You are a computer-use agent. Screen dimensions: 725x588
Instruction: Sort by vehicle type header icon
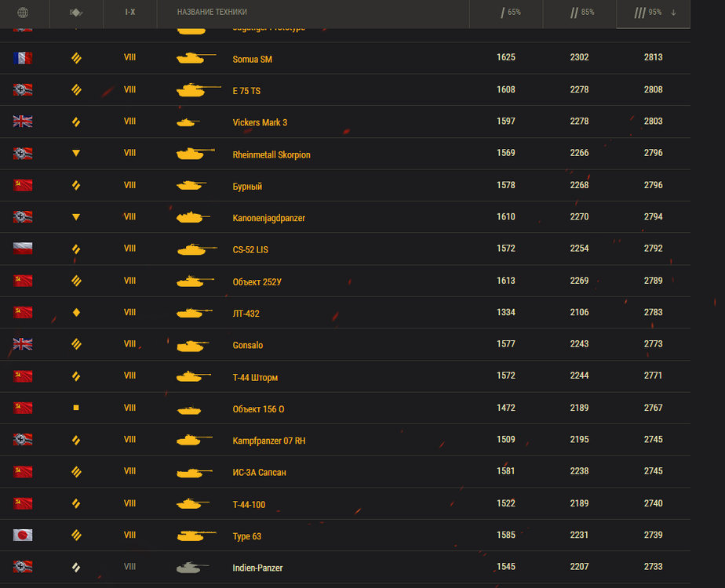click(x=76, y=13)
